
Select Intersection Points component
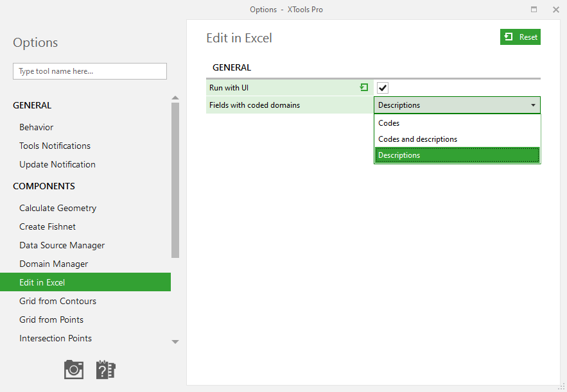55,338
